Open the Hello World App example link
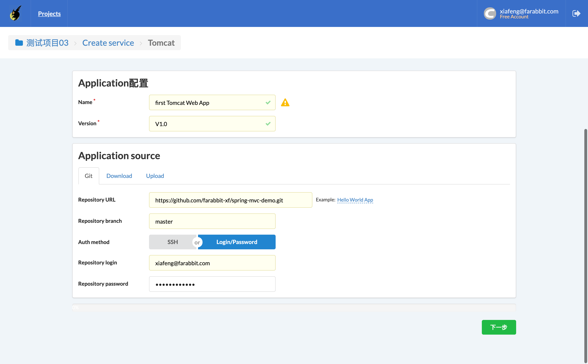 355,200
